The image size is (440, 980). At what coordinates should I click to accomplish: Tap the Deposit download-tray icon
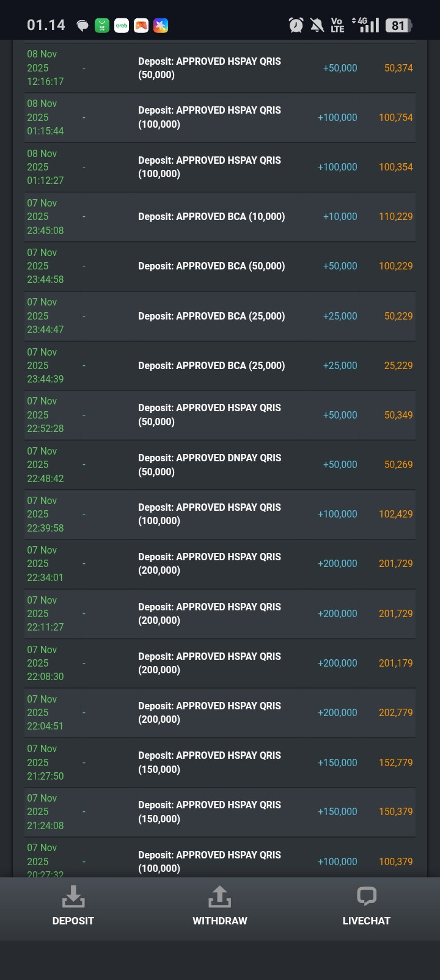pyautogui.click(x=73, y=896)
